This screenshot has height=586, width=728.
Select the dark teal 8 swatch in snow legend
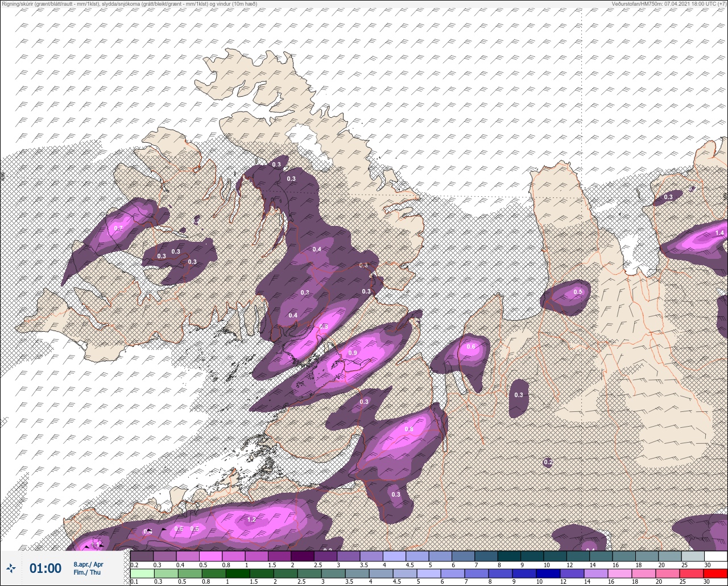click(509, 555)
